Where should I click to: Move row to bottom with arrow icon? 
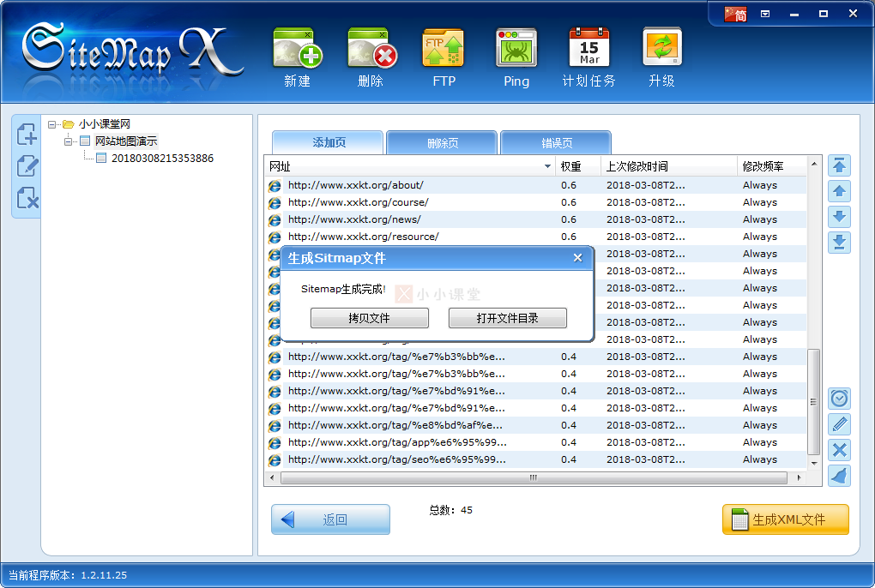(x=839, y=243)
